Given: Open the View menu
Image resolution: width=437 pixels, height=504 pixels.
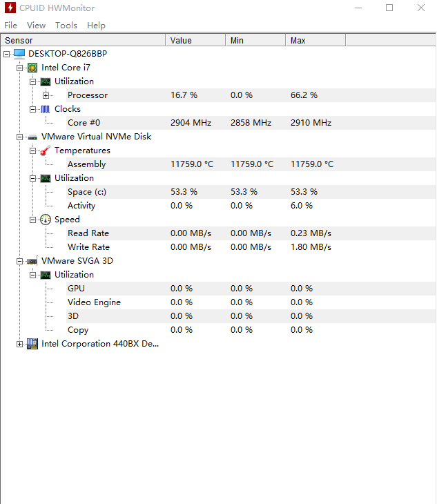Looking at the screenshot, I should click(36, 26).
